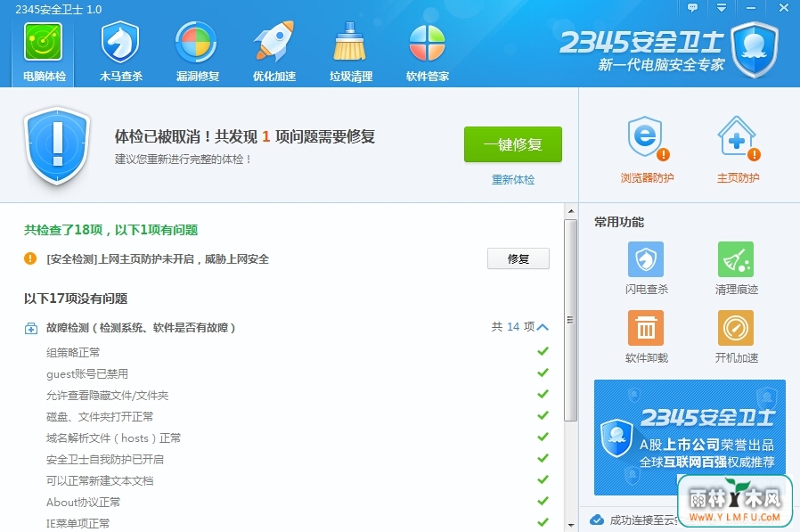Image resolution: width=800 pixels, height=532 pixels.
Task: Click 可以正常新建文本文档 row
Action: [298, 480]
